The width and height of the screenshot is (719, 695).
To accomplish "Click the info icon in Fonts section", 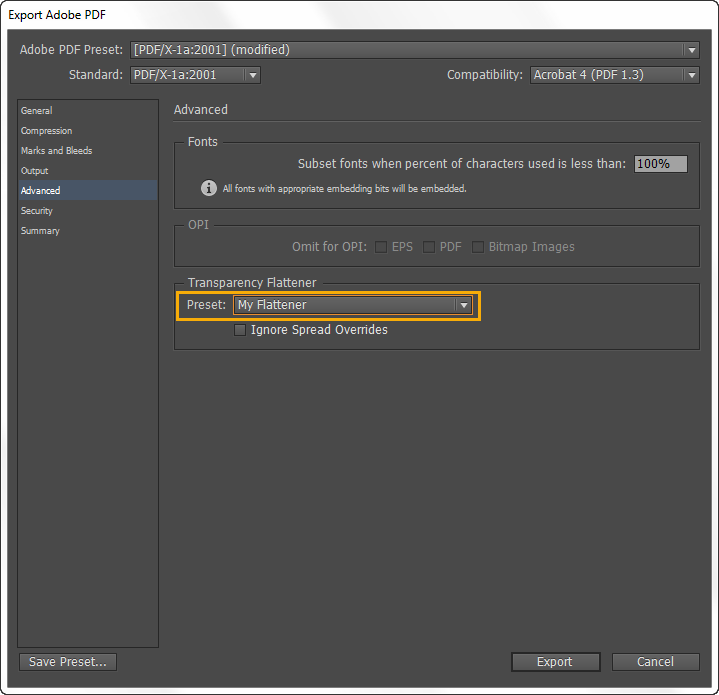I will [x=209, y=188].
